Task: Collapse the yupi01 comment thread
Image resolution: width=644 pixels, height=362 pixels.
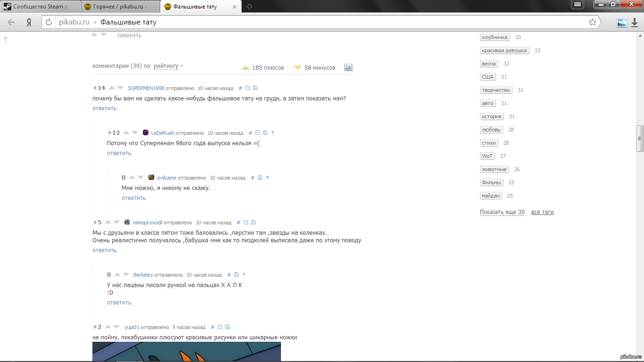Action: pos(220,327)
